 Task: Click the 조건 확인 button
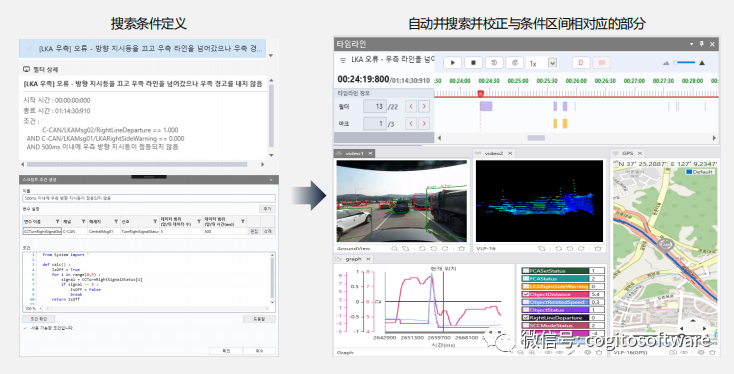pyautogui.click(x=38, y=319)
